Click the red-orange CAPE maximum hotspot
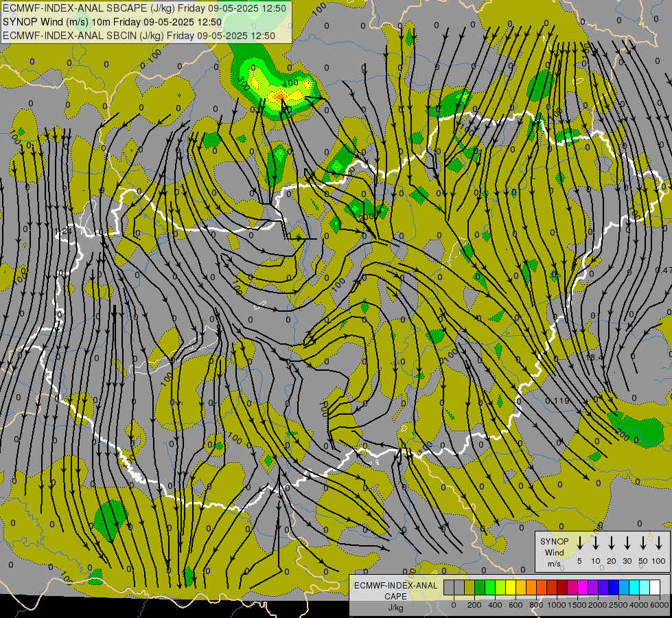Viewport: 672px width, 618px height. 281,97
